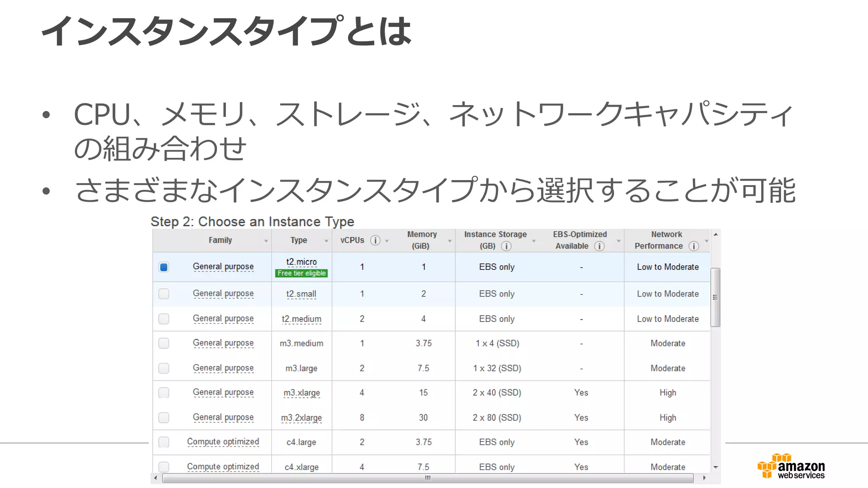Click Network Performance info icon
The image size is (868, 488).
coord(693,246)
